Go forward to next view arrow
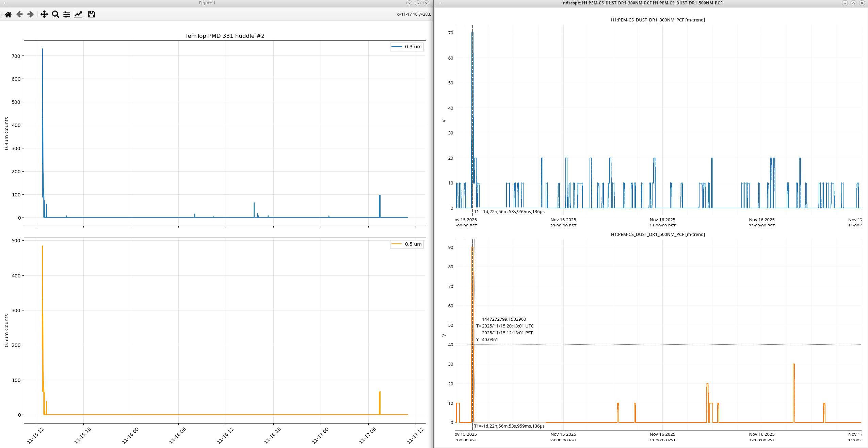This screenshot has width=868, height=448. tap(30, 14)
